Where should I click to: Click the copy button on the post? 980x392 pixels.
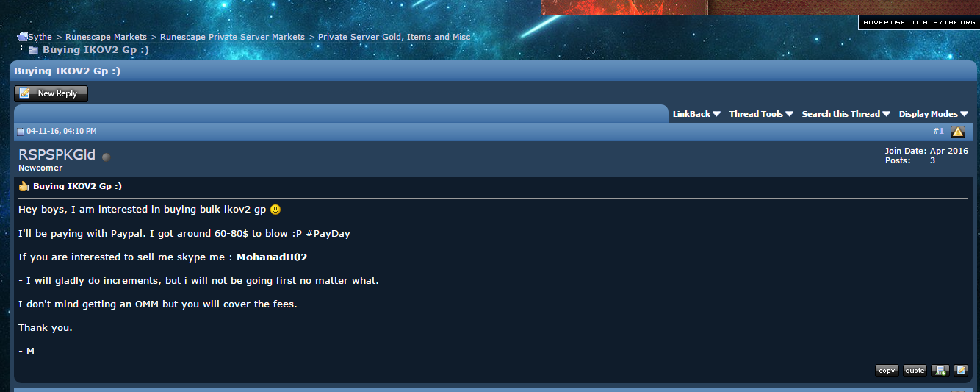click(887, 370)
